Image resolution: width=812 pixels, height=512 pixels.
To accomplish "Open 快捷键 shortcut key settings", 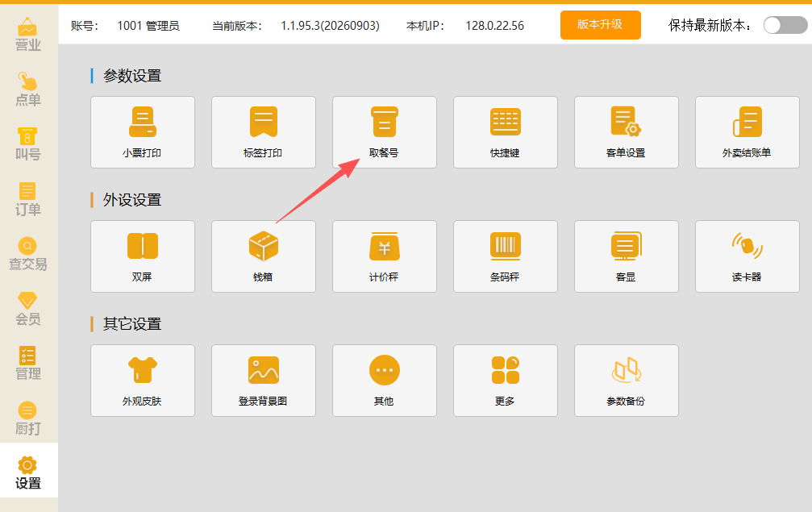I will coord(506,132).
